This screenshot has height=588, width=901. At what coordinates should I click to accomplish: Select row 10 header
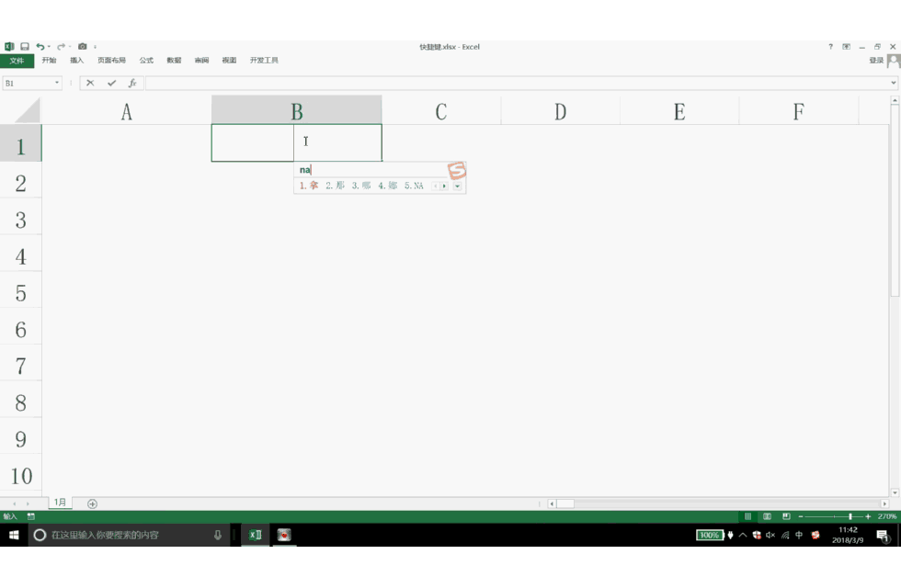click(x=20, y=476)
